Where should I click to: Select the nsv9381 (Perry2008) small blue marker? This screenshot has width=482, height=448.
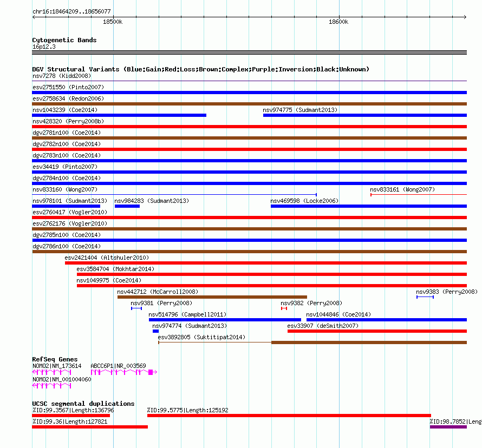tap(136, 308)
